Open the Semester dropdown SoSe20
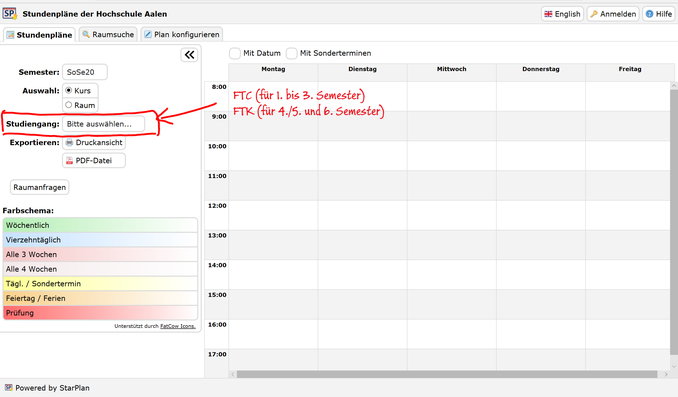The height and width of the screenshot is (397, 678). click(85, 72)
